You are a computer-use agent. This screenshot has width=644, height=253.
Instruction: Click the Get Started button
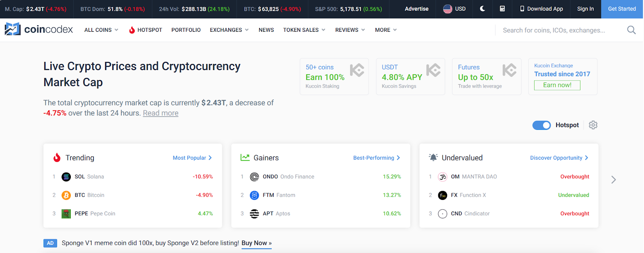pyautogui.click(x=622, y=9)
